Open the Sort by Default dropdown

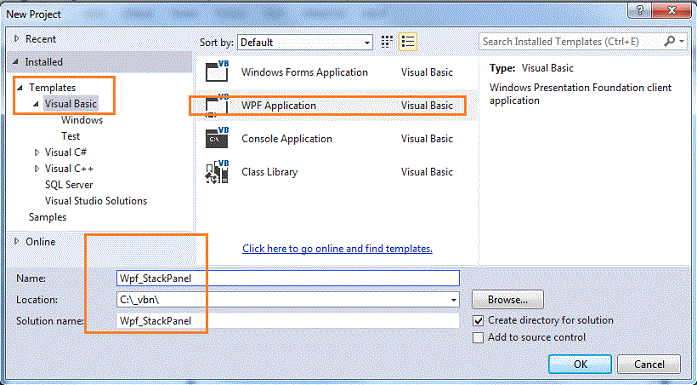(305, 42)
